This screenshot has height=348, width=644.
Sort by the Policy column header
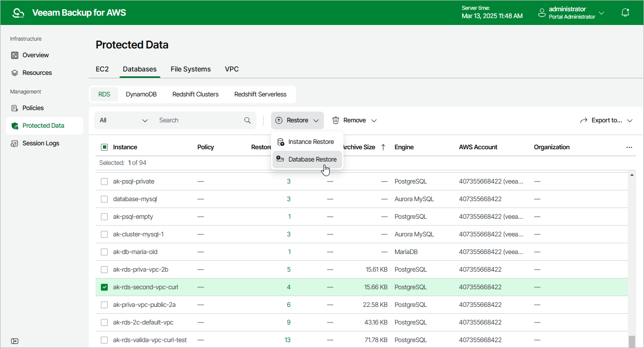tap(206, 147)
